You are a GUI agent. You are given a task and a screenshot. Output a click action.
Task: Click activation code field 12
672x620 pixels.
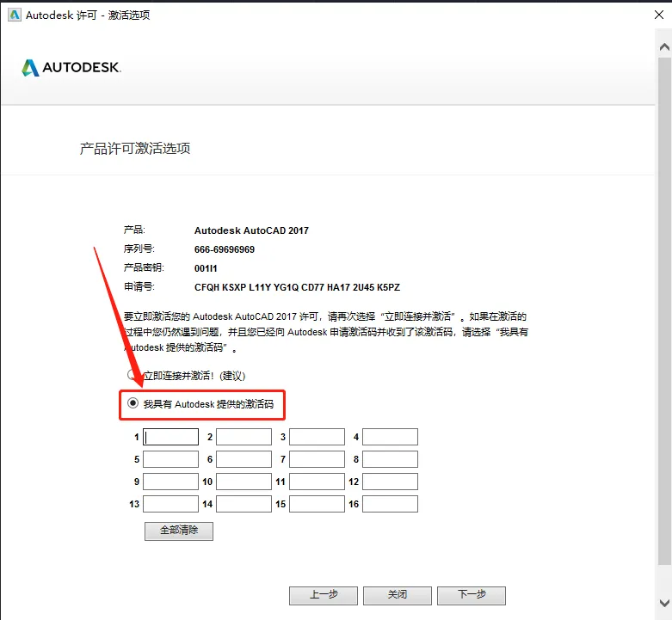(390, 482)
